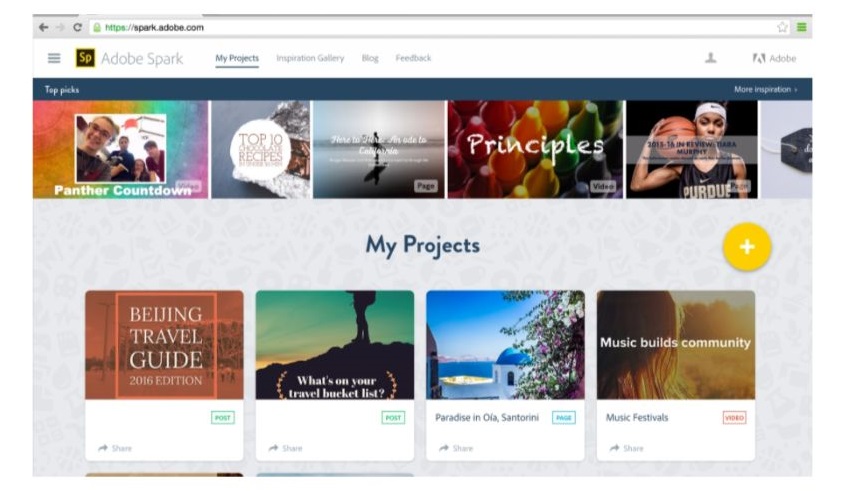
Task: Open the Blog tab
Action: pyautogui.click(x=370, y=58)
